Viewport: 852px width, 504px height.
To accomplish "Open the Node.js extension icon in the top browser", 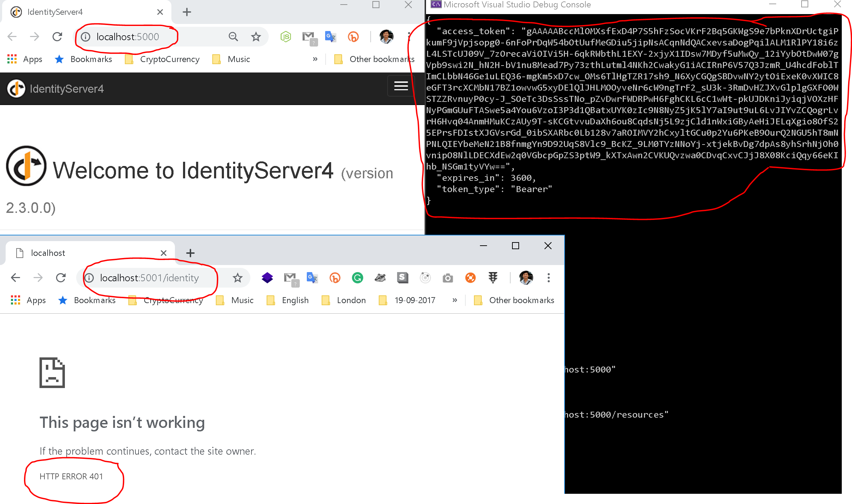I will coord(286,37).
